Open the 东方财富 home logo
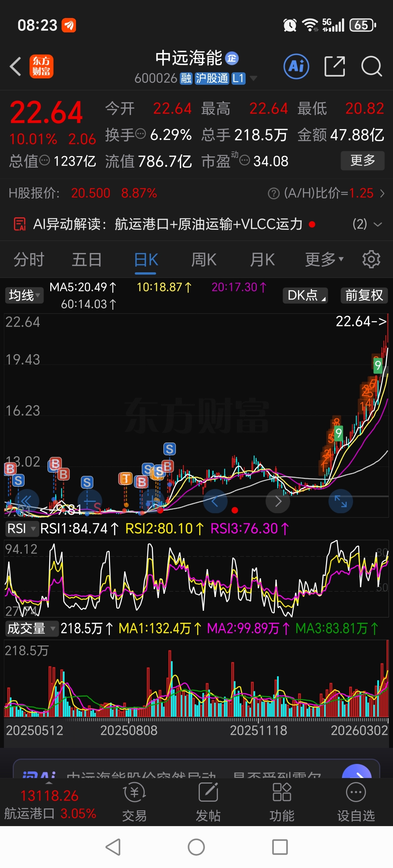The width and height of the screenshot is (393, 868). tap(41, 66)
